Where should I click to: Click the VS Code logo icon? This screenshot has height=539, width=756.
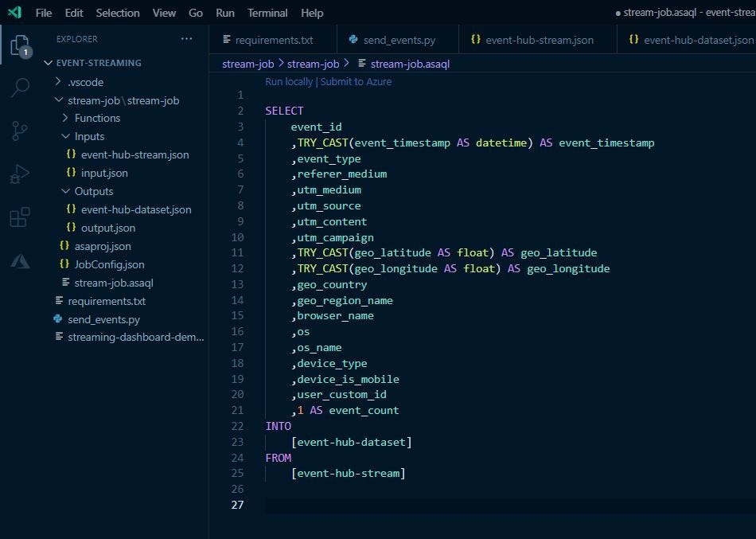(x=14, y=13)
